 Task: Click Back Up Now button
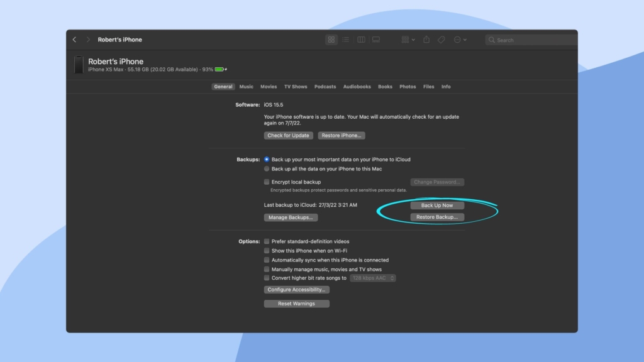click(x=437, y=206)
